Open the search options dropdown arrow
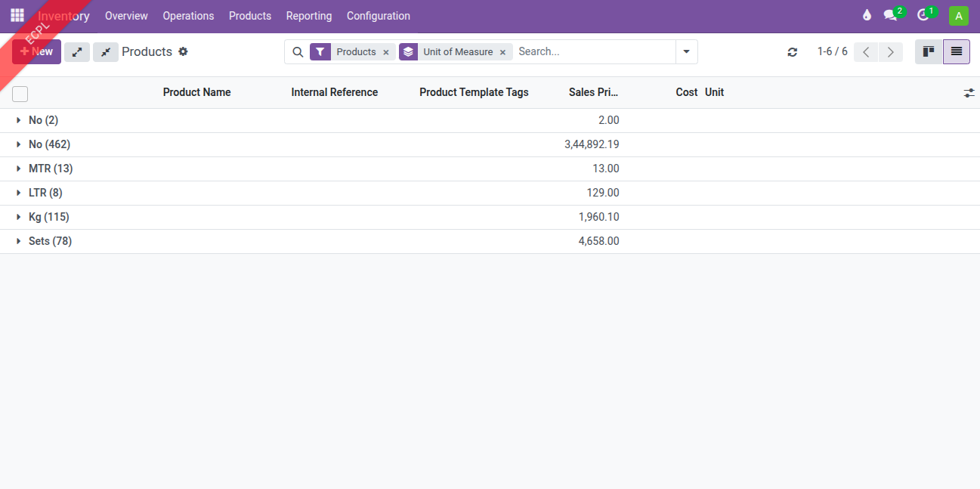This screenshot has height=489, width=980. [x=686, y=52]
